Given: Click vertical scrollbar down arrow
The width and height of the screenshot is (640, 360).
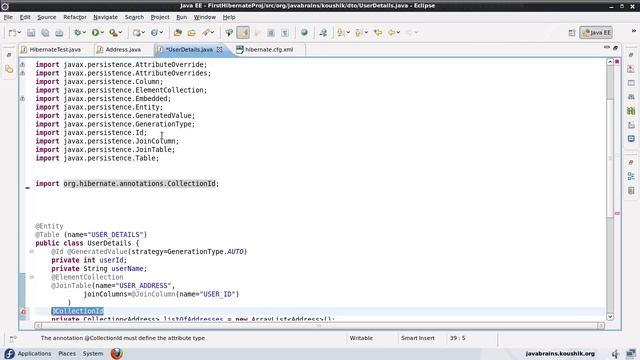Looking at the screenshot, I should click(x=610, y=317).
